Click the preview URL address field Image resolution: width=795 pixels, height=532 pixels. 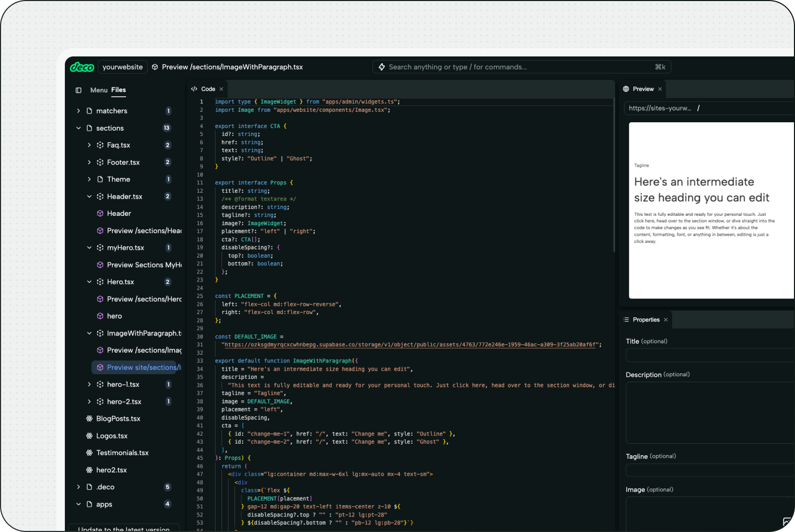pyautogui.click(x=709, y=108)
